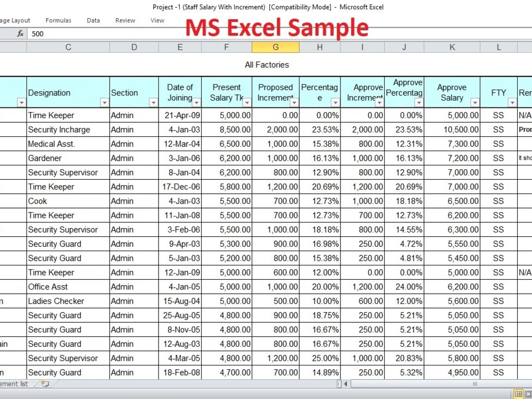Select column K header
This screenshot has height=399, width=532.
tap(452, 47)
